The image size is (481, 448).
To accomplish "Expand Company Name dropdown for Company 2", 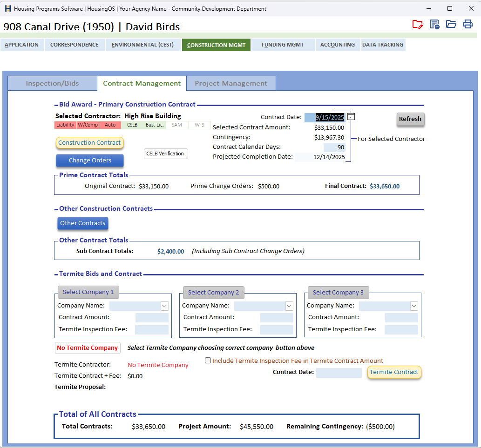I will [289, 306].
